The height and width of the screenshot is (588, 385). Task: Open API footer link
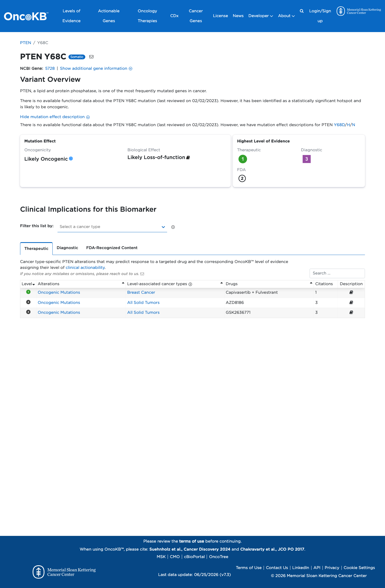pos(317,568)
